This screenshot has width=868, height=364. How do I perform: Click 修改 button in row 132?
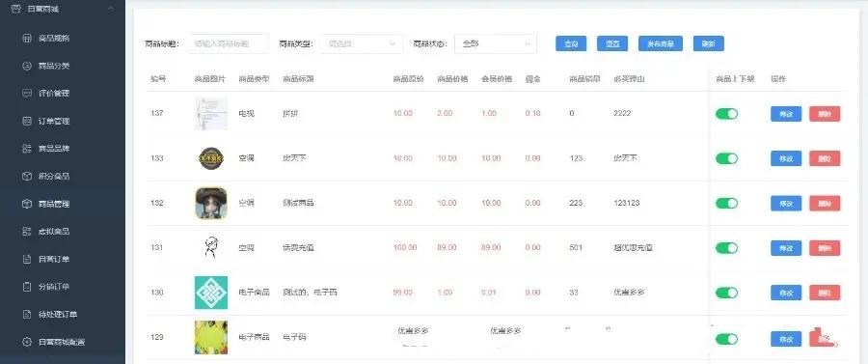[x=786, y=204]
